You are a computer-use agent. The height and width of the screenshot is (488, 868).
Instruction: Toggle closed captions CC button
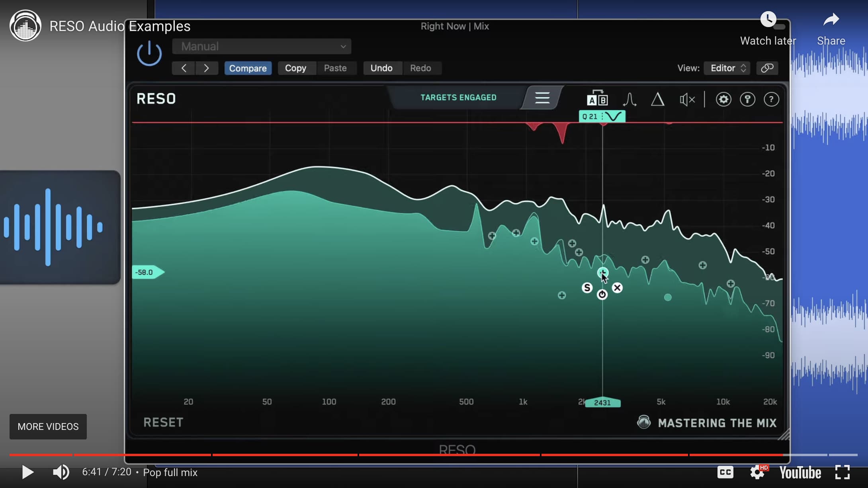pyautogui.click(x=725, y=472)
